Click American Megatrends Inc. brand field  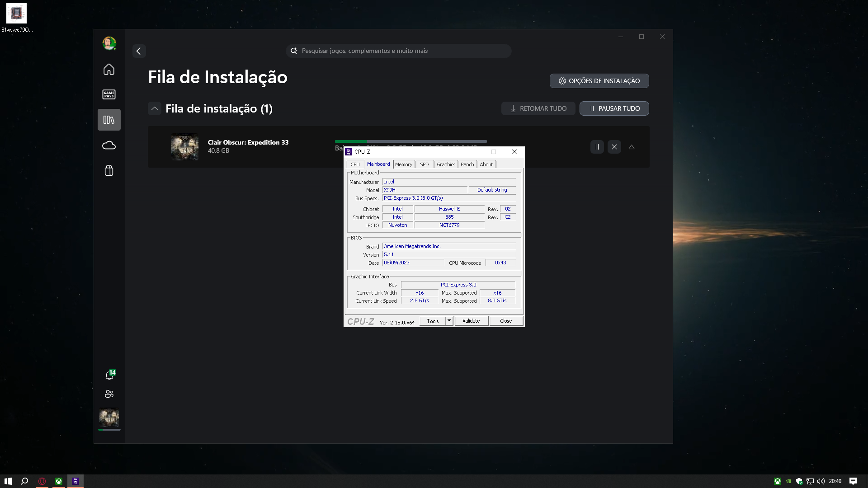click(449, 246)
